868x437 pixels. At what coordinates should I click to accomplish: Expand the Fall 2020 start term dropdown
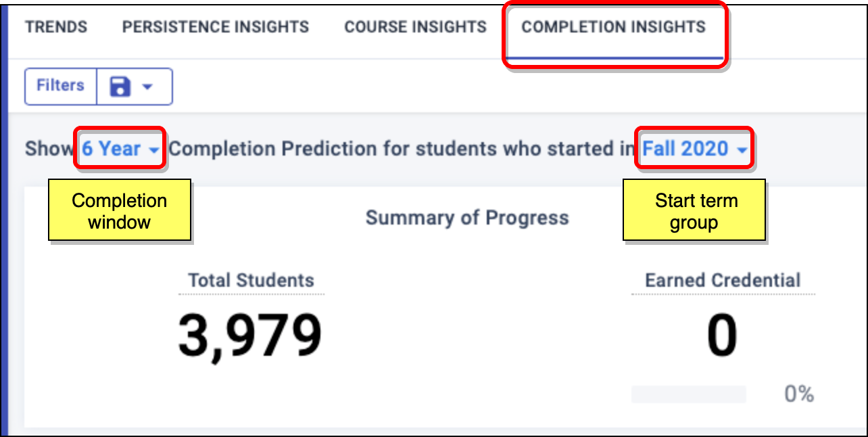[685, 149]
